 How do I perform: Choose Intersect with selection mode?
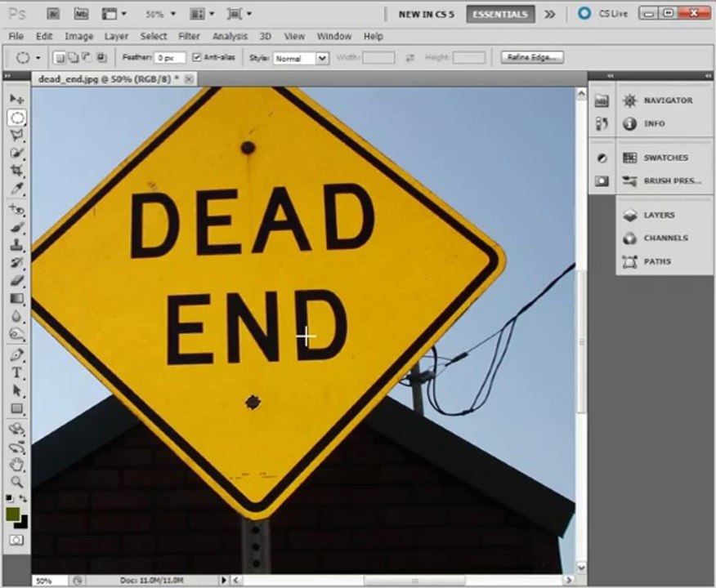(101, 57)
